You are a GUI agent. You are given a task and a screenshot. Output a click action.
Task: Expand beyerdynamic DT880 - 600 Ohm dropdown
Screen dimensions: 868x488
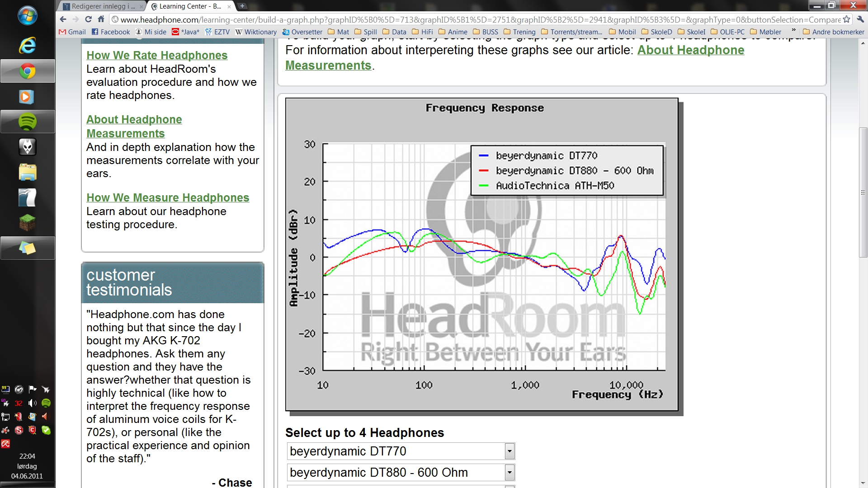pyautogui.click(x=509, y=472)
